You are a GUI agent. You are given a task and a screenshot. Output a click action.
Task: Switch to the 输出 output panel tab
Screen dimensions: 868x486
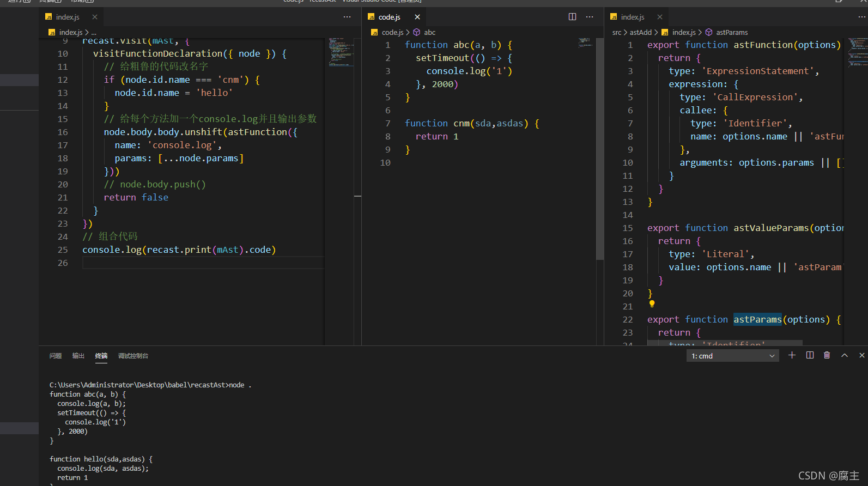click(78, 356)
